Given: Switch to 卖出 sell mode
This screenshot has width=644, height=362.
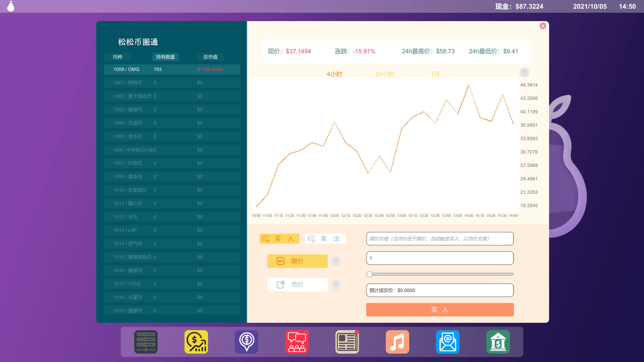Looking at the screenshot, I should [x=325, y=238].
